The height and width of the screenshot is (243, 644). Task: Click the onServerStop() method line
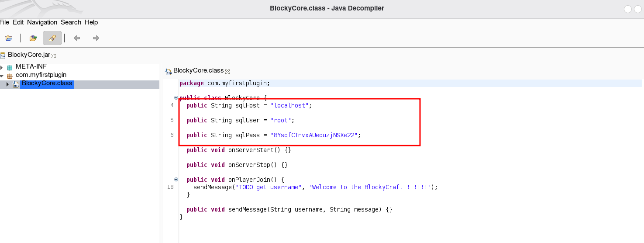237,165
